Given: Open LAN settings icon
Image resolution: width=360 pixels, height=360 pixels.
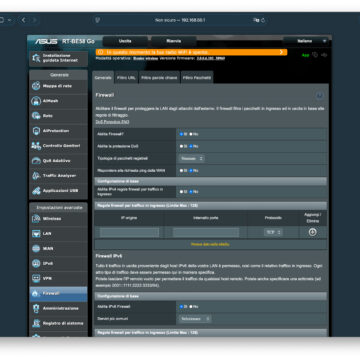Looking at the screenshot, I should click(x=36, y=234).
